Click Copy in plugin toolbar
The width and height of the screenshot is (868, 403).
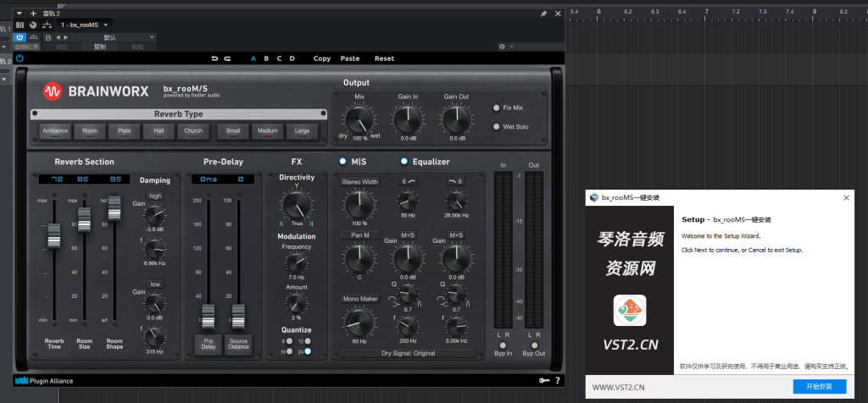click(321, 58)
